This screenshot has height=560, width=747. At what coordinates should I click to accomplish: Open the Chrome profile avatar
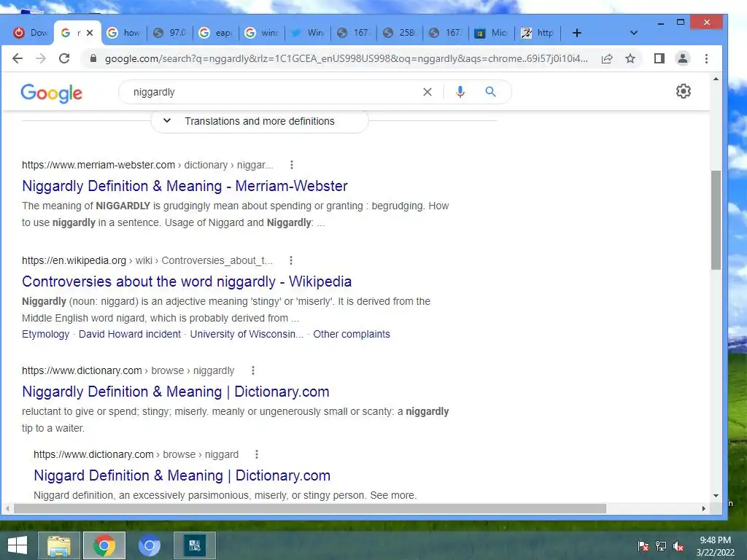point(683,58)
